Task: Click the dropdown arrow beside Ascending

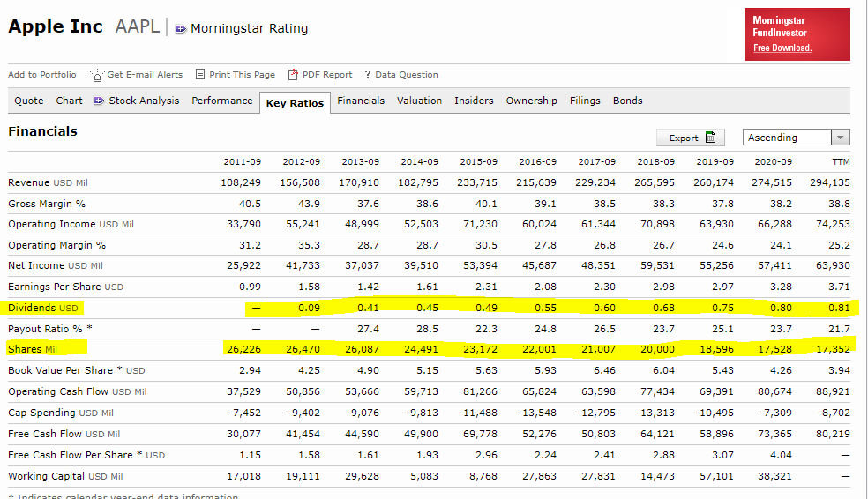Action: 841,138
